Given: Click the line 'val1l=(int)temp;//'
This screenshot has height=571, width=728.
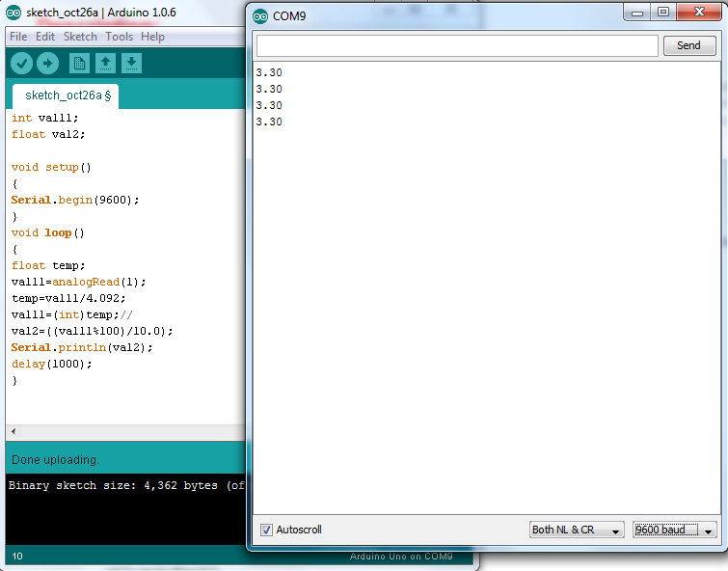Looking at the screenshot, I should click(72, 315).
